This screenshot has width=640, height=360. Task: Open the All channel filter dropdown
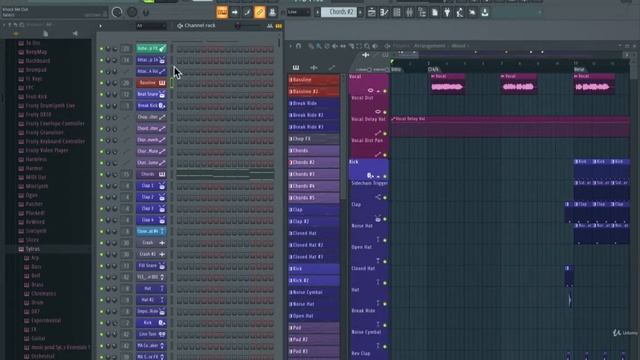[x=151, y=26]
